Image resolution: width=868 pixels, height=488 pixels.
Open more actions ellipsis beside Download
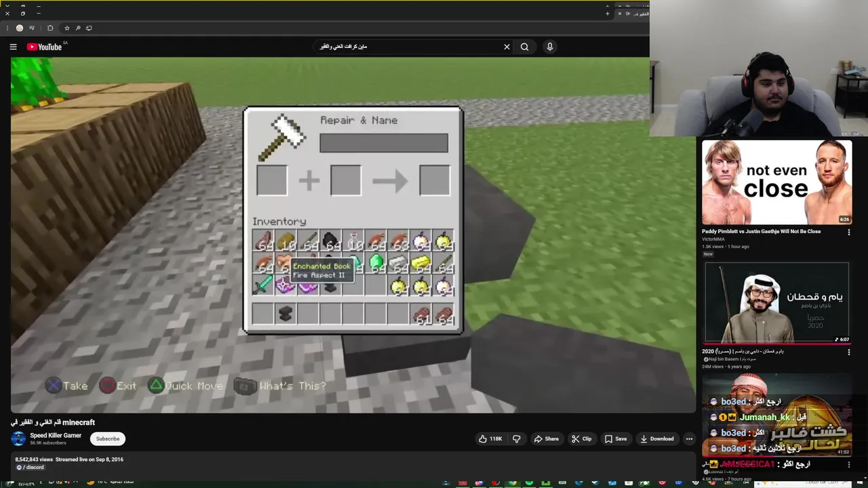689,439
